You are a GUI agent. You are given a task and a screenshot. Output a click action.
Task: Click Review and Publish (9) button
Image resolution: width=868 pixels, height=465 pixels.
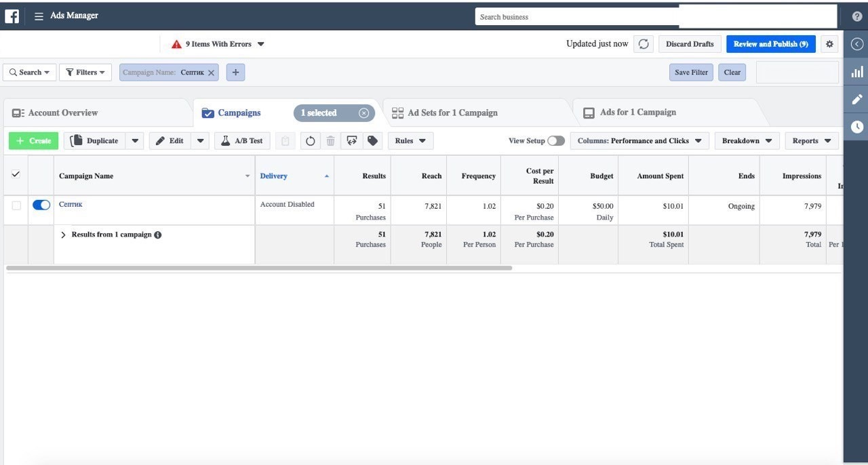pos(771,44)
